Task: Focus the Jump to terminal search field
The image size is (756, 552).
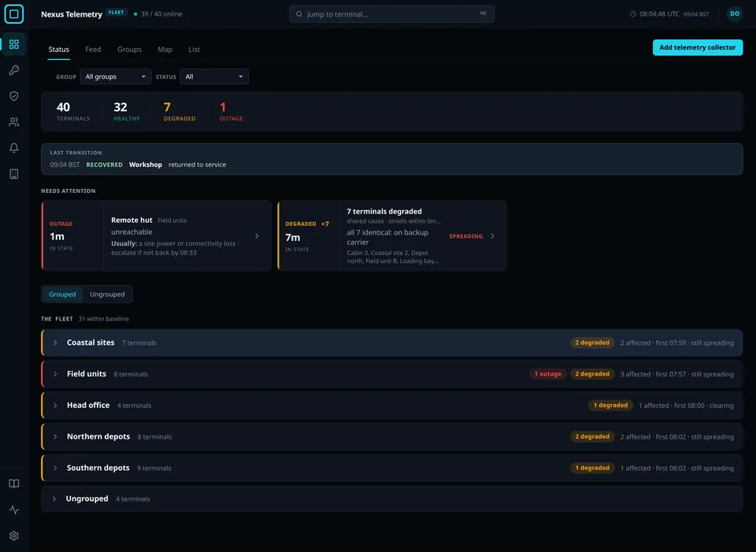Action: point(391,14)
